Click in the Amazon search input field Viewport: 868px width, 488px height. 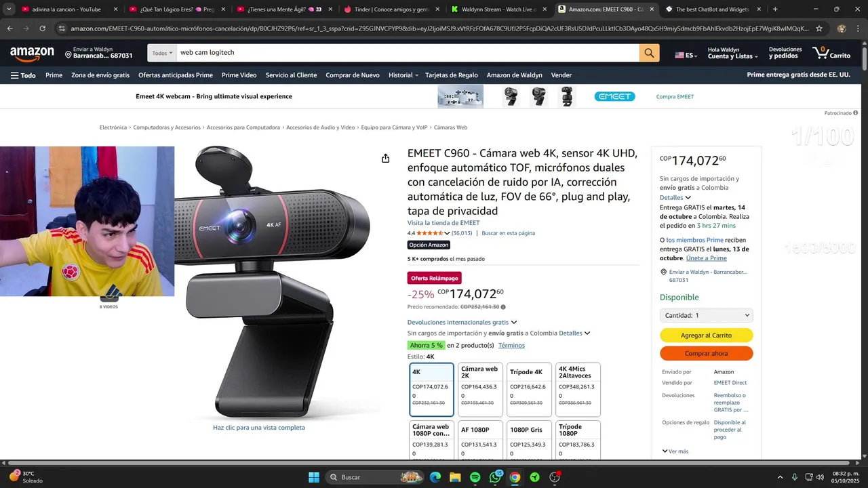click(x=407, y=53)
